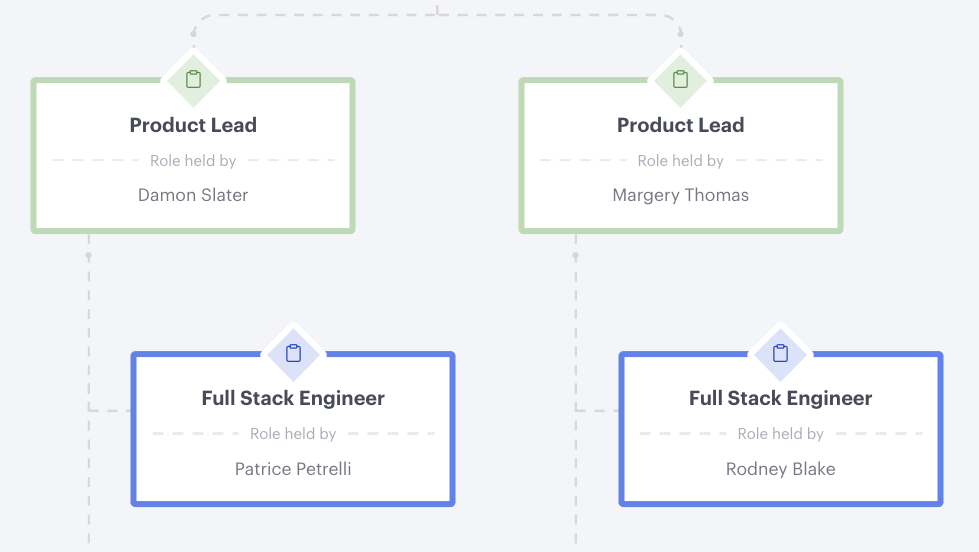Viewport: 979px width, 552px height.
Task: Click 'Role held by' label above Rodney Blake
Action: [780, 434]
